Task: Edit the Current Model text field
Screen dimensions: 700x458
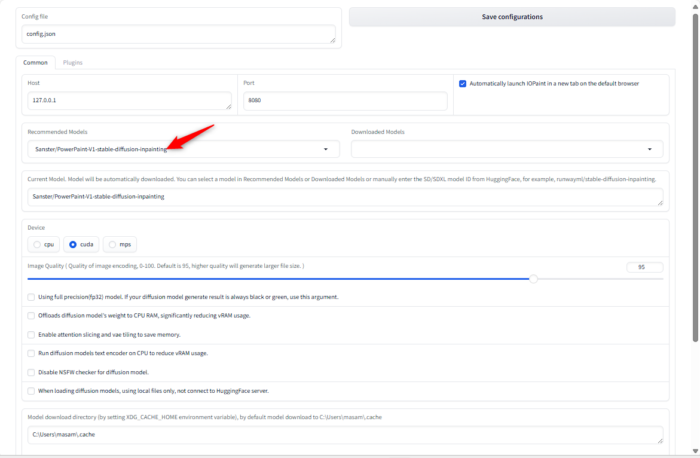Action: click(345, 197)
